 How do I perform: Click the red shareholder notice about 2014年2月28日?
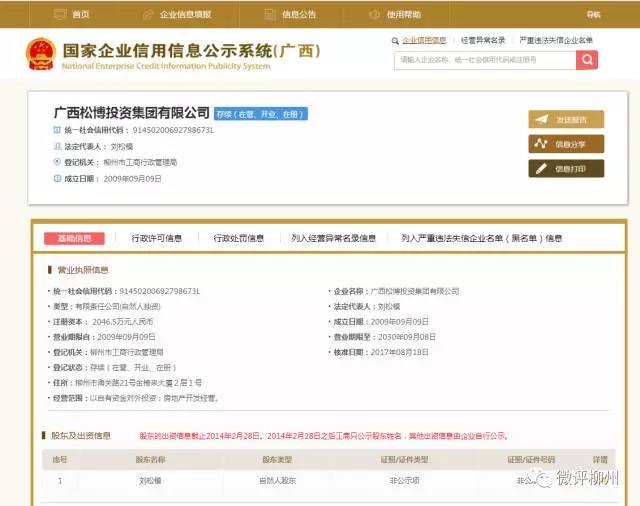[x=324, y=436]
